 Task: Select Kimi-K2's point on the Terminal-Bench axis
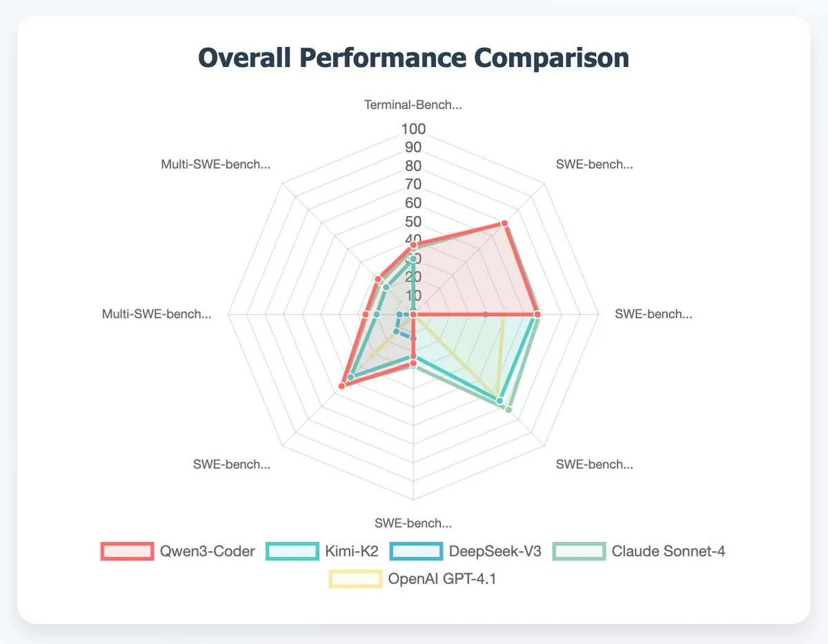[x=413, y=260]
